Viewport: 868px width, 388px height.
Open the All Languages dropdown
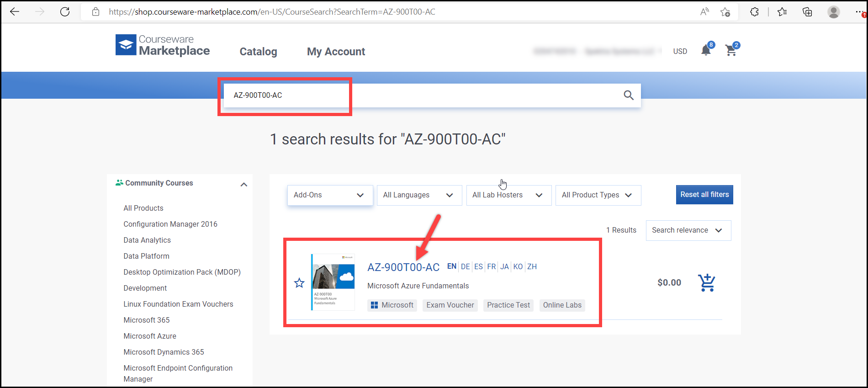click(419, 195)
